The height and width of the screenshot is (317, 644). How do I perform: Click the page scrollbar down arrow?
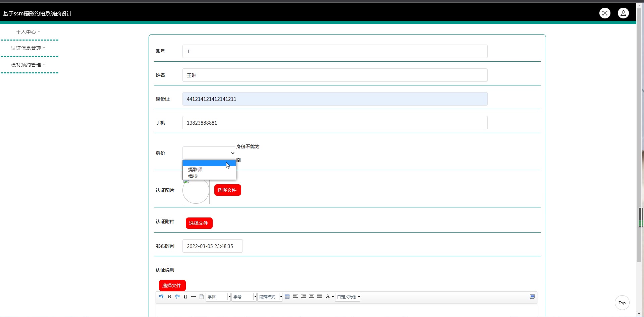pyautogui.click(x=640, y=314)
